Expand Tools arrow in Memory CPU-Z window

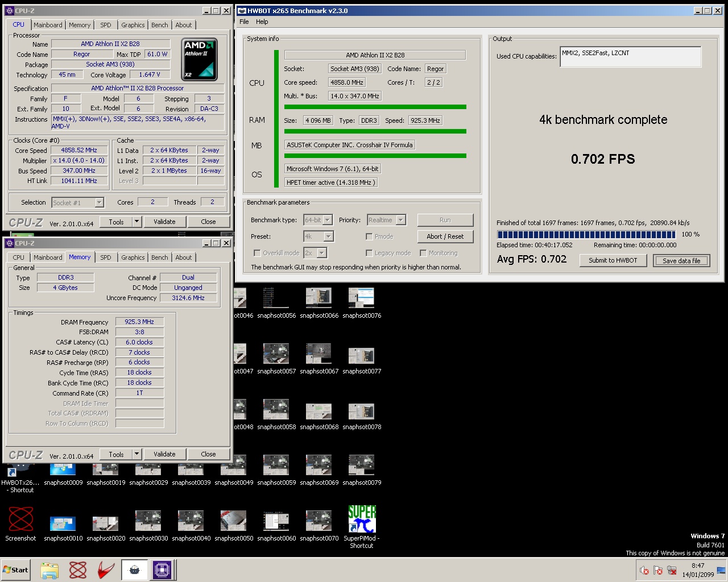(x=136, y=454)
